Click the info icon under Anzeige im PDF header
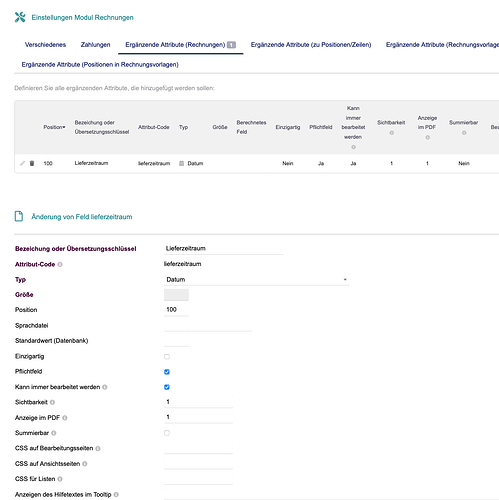Image resolution: width=499 pixels, height=500 pixels. 427,137
